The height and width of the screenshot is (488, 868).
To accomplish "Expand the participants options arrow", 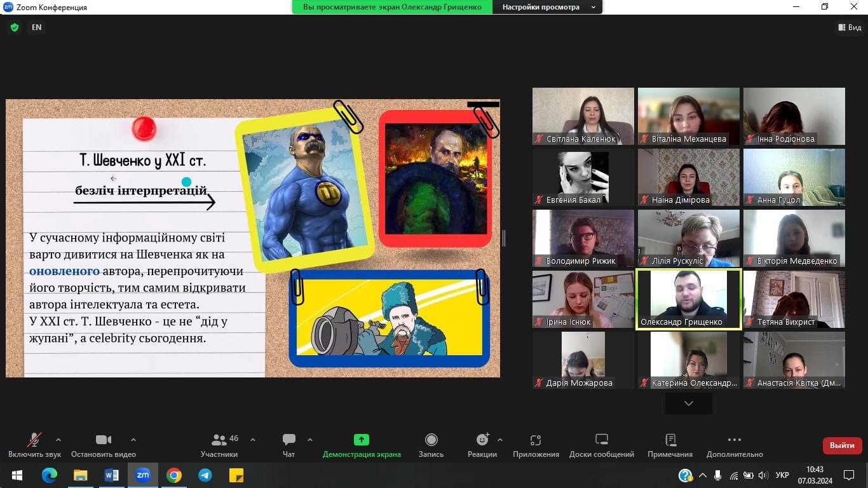I will point(253,440).
